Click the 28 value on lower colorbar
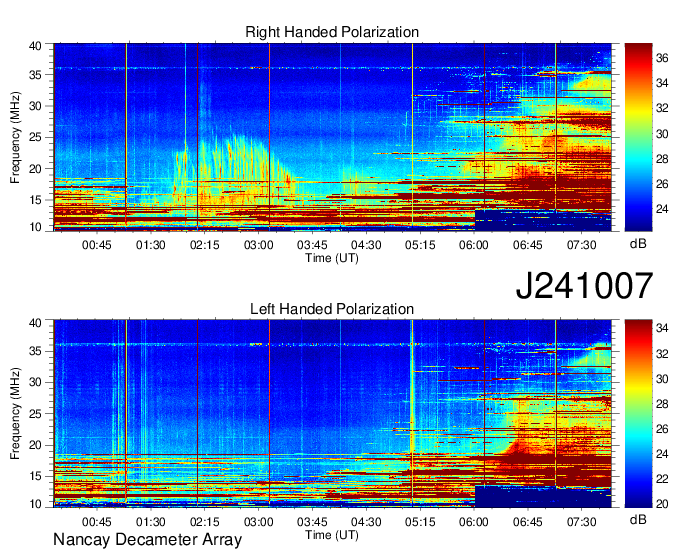The height and width of the screenshot is (552, 680). (x=662, y=404)
